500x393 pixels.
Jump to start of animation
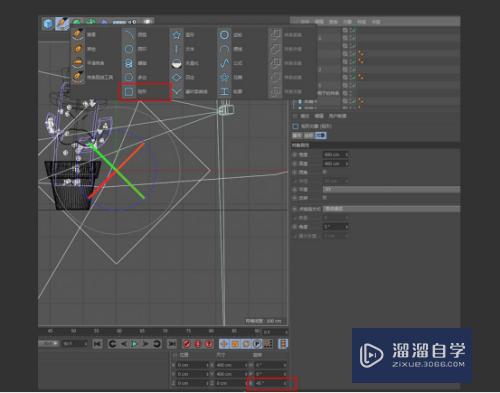point(97,344)
